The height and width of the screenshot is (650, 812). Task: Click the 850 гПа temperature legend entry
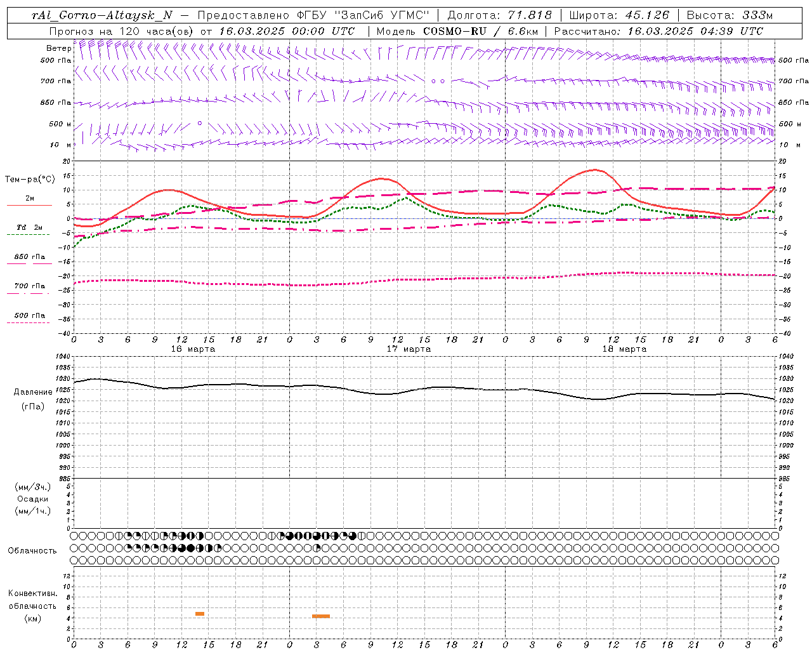click(29, 257)
